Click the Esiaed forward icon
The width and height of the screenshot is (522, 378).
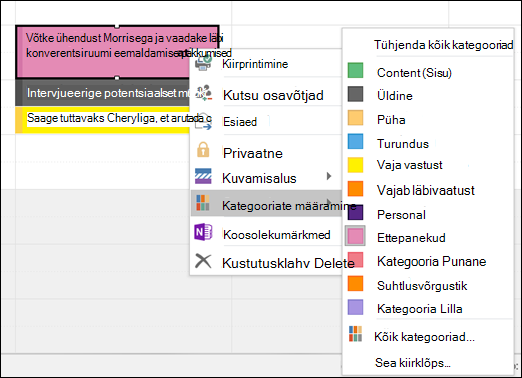click(x=203, y=122)
